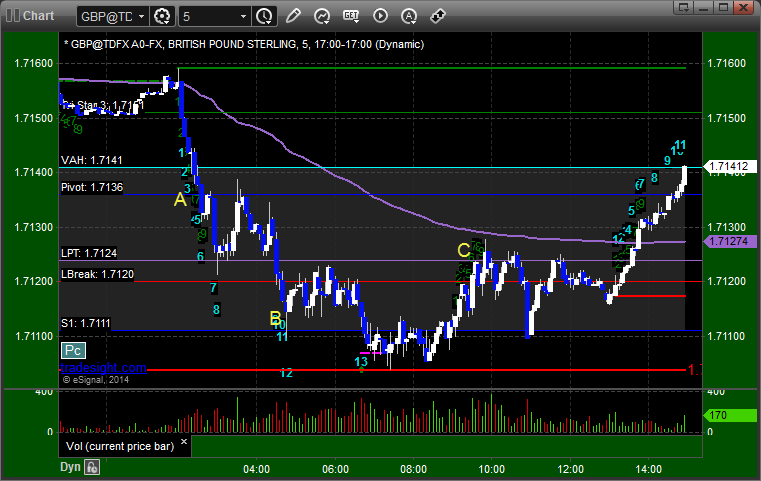Open the alerts A icon

[x=409, y=16]
